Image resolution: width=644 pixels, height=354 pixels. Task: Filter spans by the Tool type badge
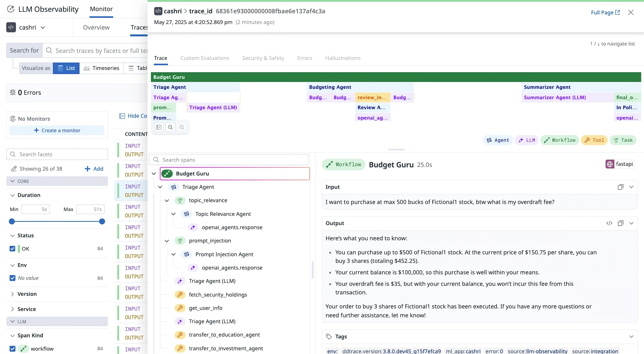[594, 140]
